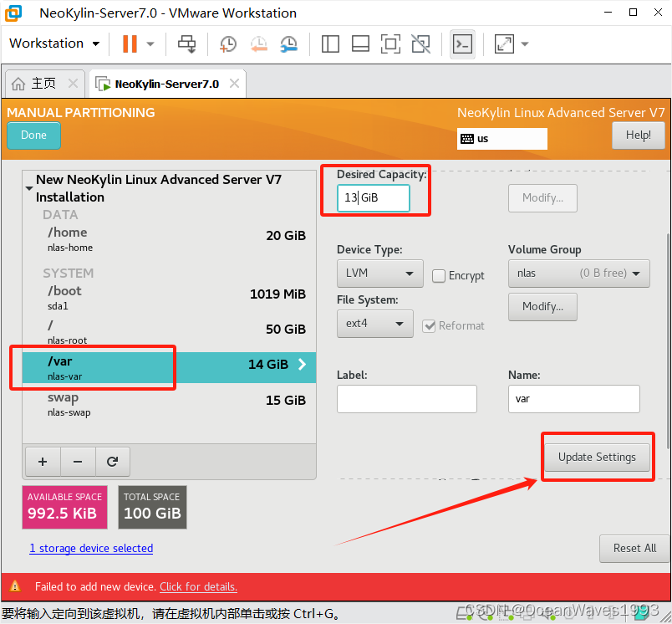Click the Reset All button
This screenshot has width=672, height=624.
pos(634,548)
